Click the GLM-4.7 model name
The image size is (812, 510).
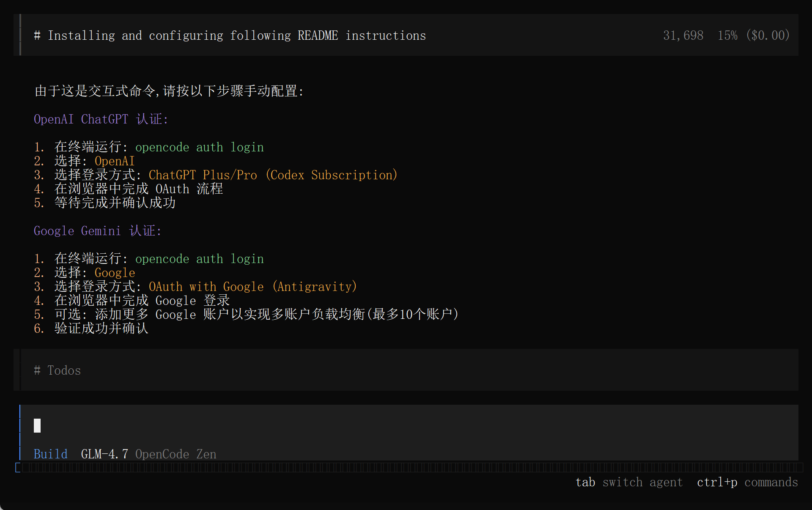104,454
